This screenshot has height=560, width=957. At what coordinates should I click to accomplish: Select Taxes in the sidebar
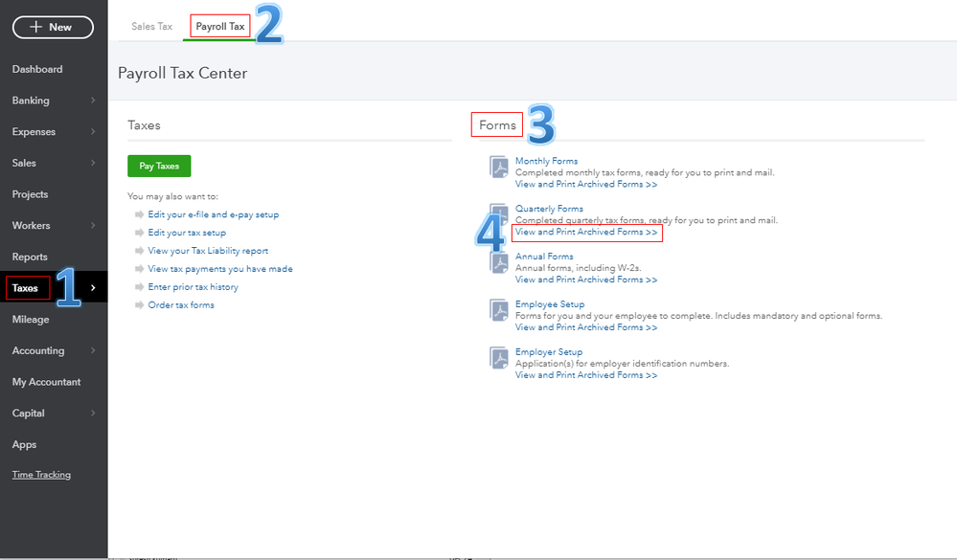[x=25, y=288]
